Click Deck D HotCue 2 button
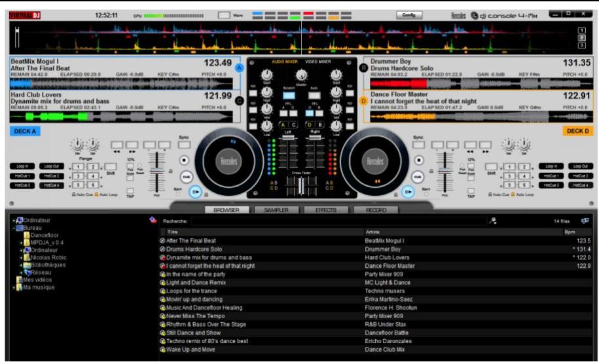Image resolution: width=599 pixels, height=364 pixels. click(x=581, y=175)
